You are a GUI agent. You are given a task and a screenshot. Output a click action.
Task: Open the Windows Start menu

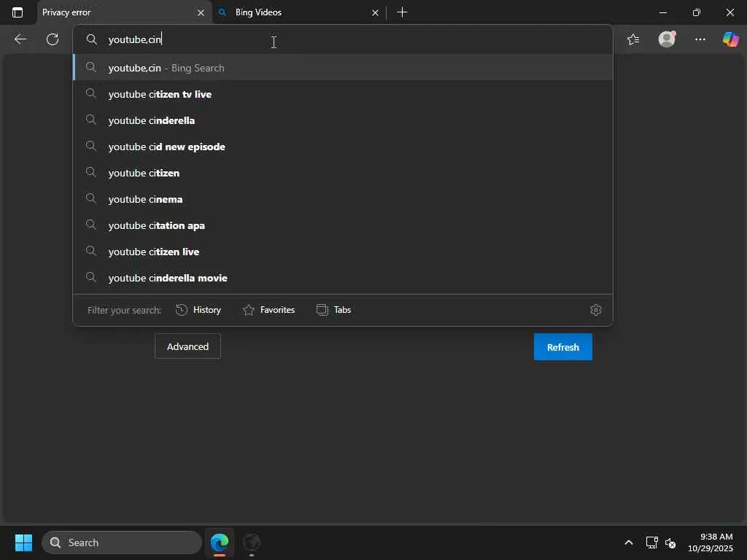(x=23, y=542)
